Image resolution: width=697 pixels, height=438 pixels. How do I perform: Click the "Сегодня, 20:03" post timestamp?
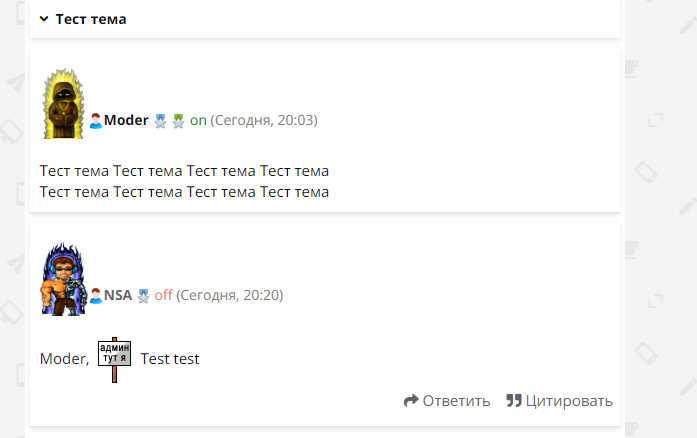click(x=264, y=121)
